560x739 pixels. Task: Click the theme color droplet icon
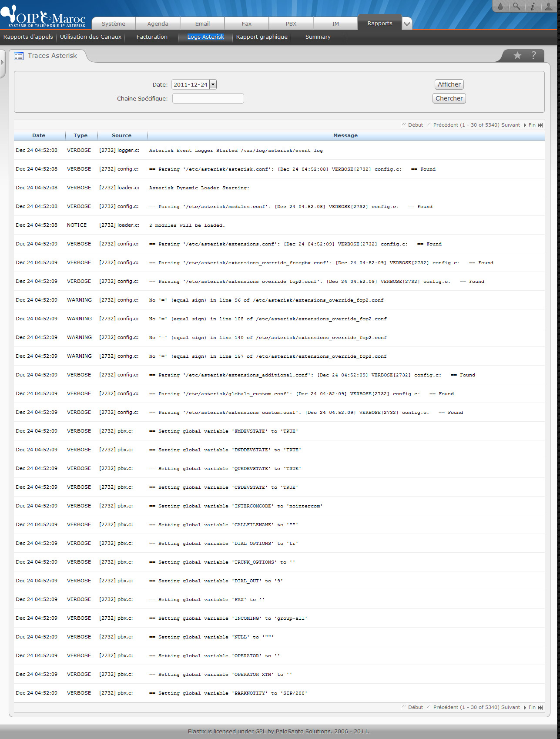[500, 7]
